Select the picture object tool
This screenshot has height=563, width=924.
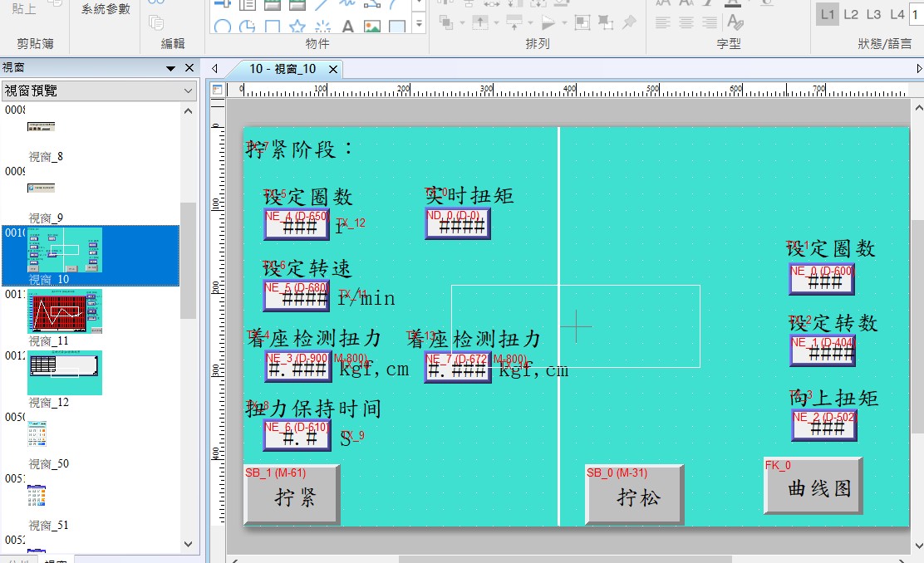point(372,26)
